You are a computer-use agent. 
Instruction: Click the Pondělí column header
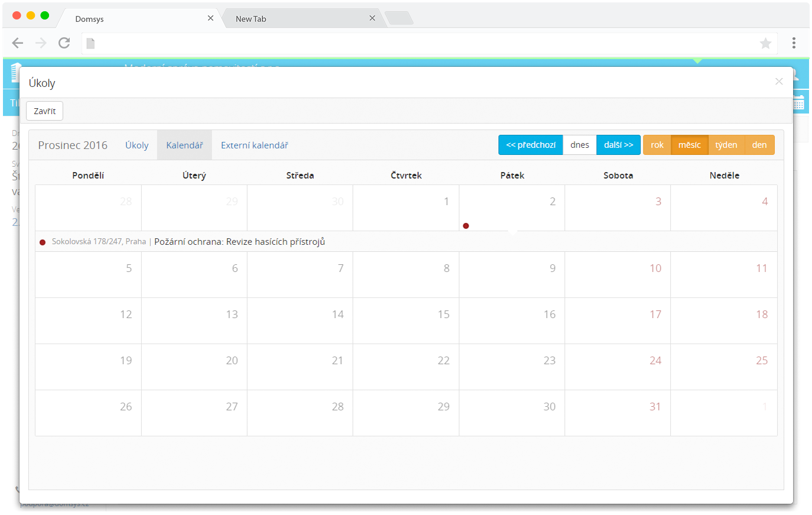(x=88, y=175)
